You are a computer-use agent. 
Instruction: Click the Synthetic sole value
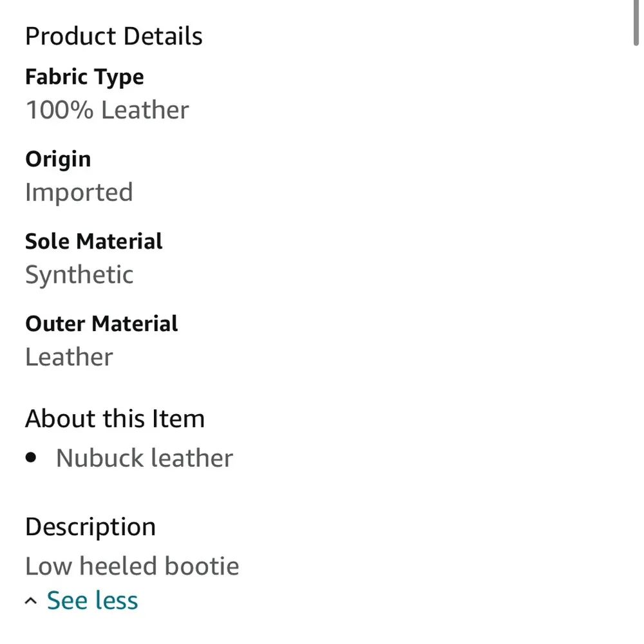(79, 275)
